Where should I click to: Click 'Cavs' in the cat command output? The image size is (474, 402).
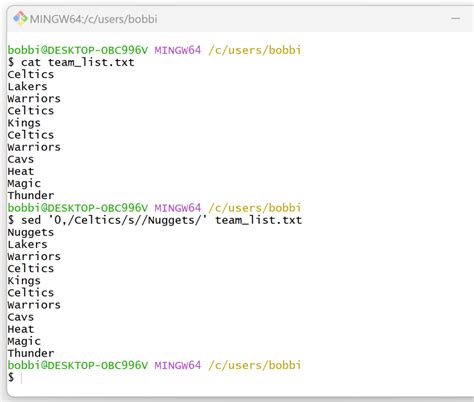coord(21,159)
